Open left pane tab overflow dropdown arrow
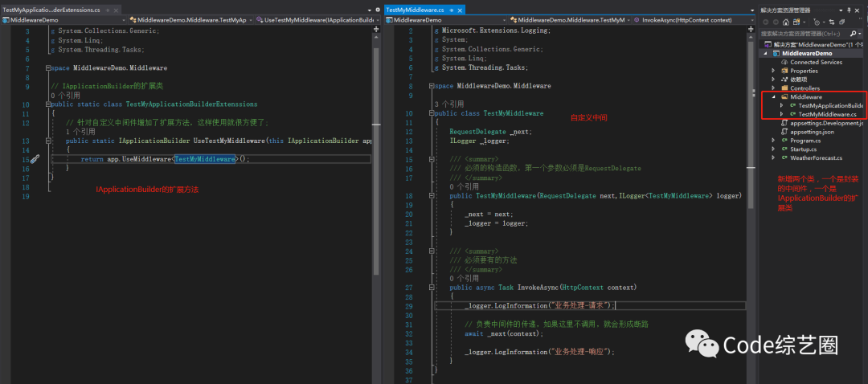This screenshot has height=384, width=868. (370, 10)
